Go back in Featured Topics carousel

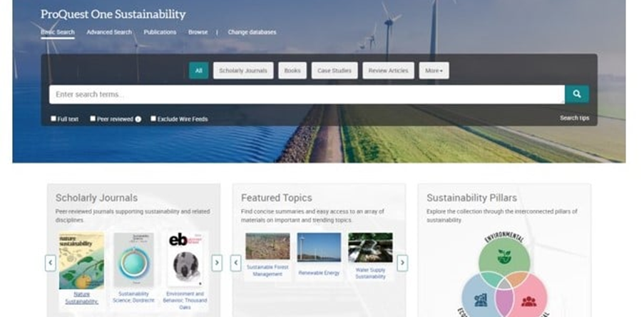click(236, 263)
